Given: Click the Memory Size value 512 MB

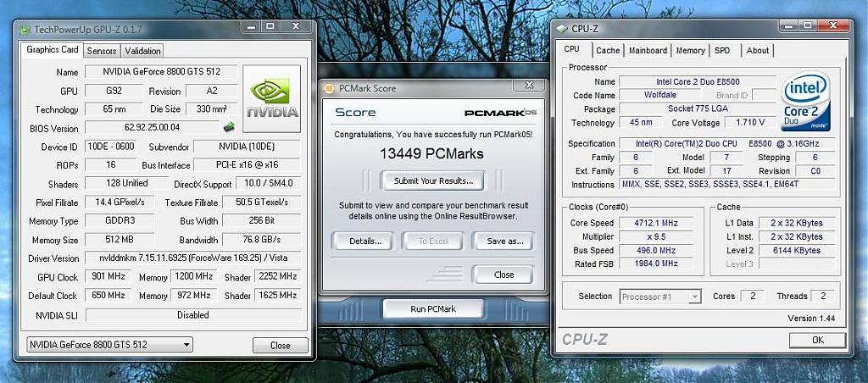Looking at the screenshot, I should tap(120, 240).
